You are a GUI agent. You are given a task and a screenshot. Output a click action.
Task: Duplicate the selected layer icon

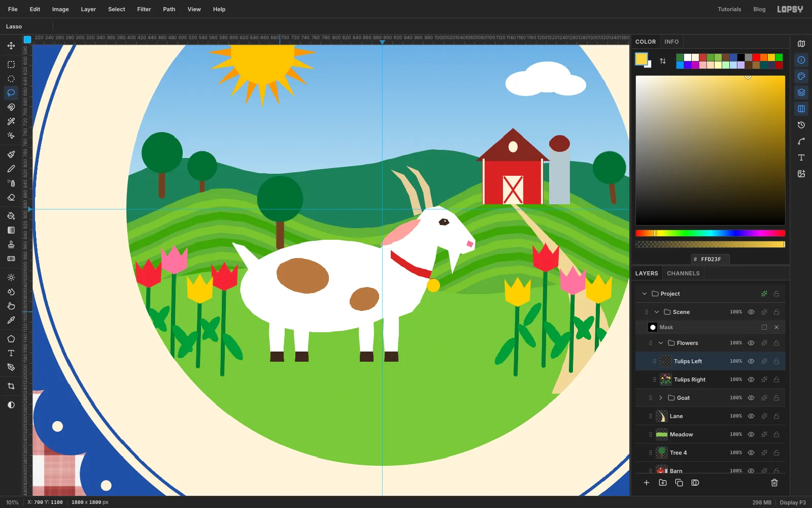[679, 483]
